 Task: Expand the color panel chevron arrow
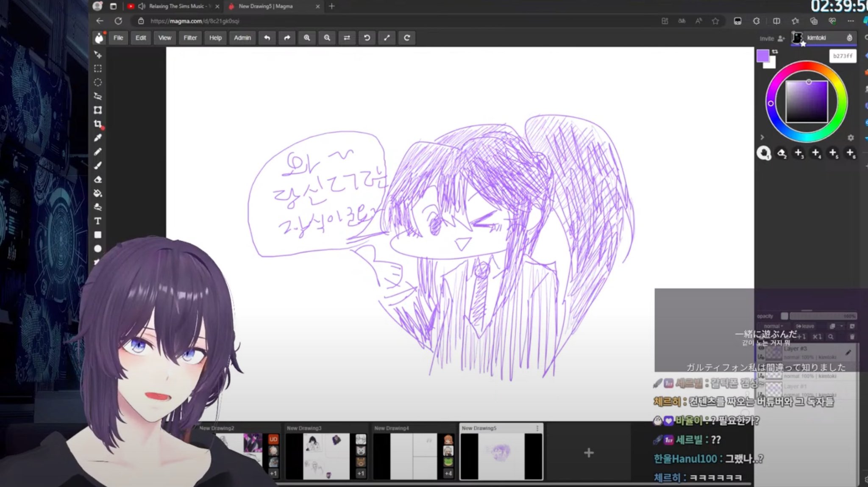762,137
